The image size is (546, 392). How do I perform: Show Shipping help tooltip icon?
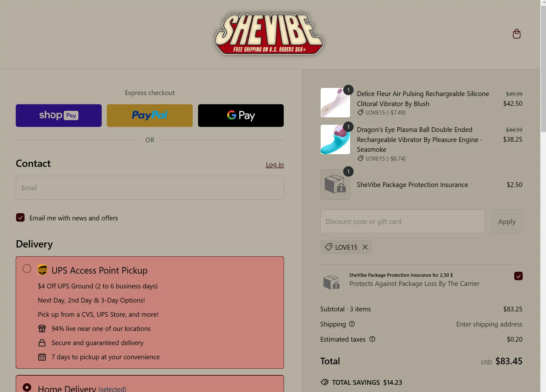[352, 324]
